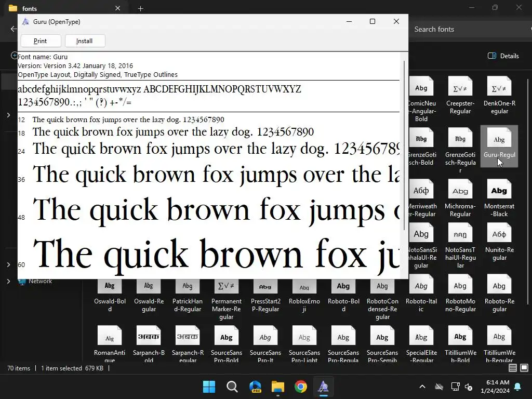This screenshot has width=532, height=399.
Task: Toggle the Details pane in File Explorer
Action: 503,56
